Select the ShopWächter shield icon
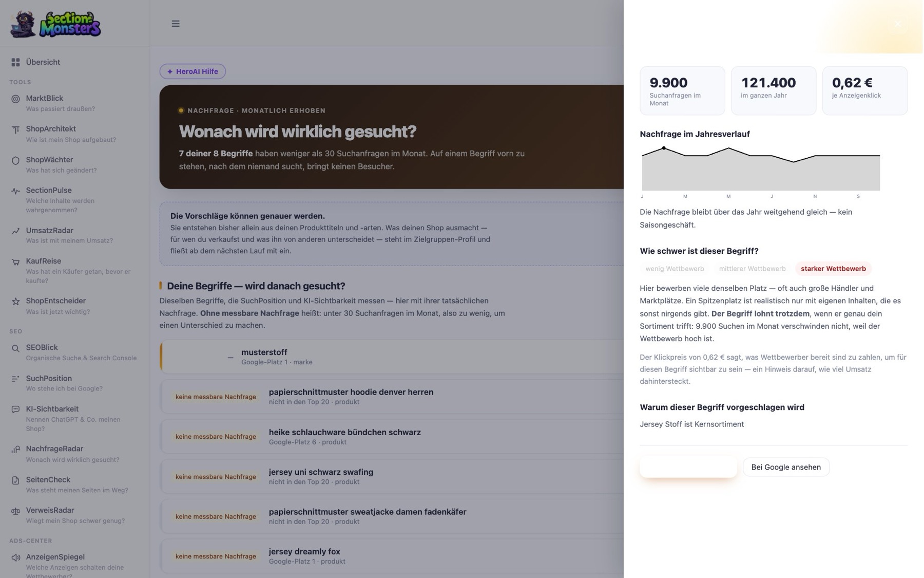The image size is (924, 578). pos(15,160)
